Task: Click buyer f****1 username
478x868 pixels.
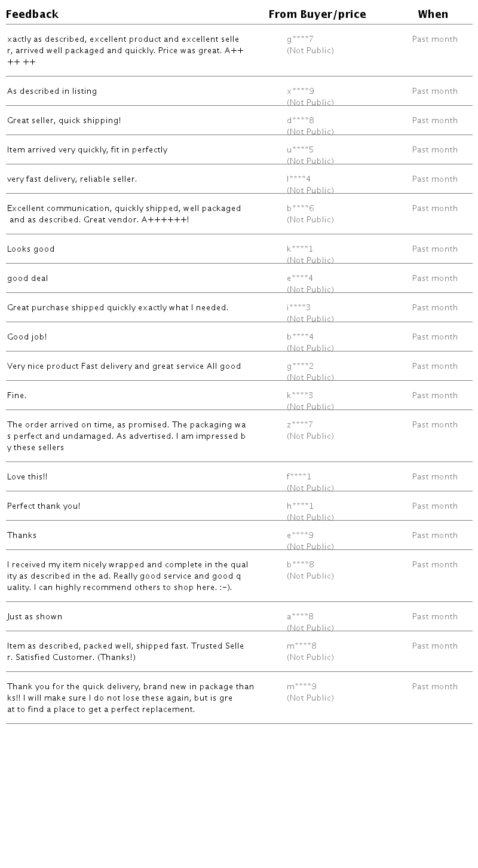Action: pos(299,477)
